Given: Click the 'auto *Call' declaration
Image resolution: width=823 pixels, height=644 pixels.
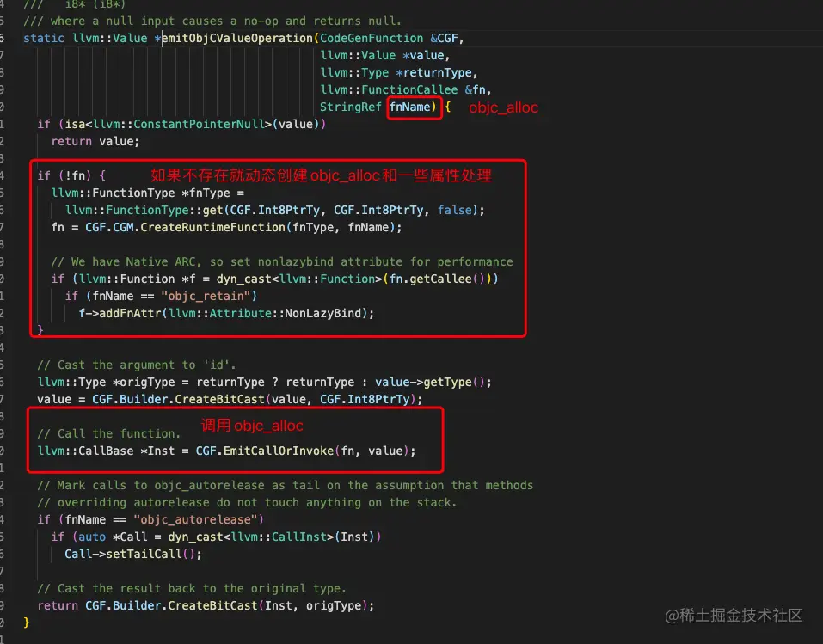Looking at the screenshot, I should click(113, 537).
